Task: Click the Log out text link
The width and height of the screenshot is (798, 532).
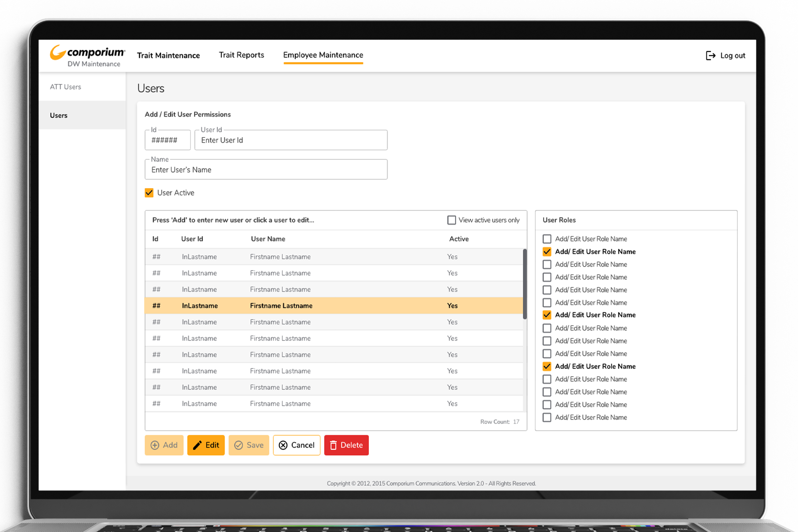Action: 733,56
